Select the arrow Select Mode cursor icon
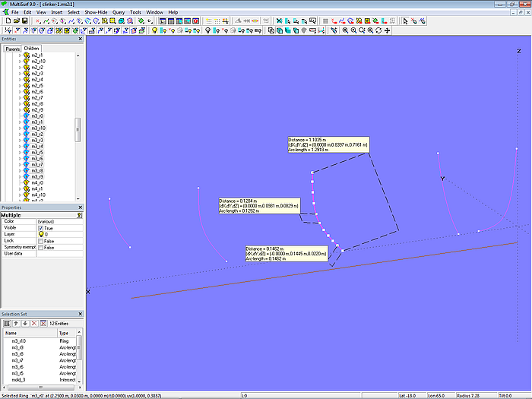 [x=405, y=21]
